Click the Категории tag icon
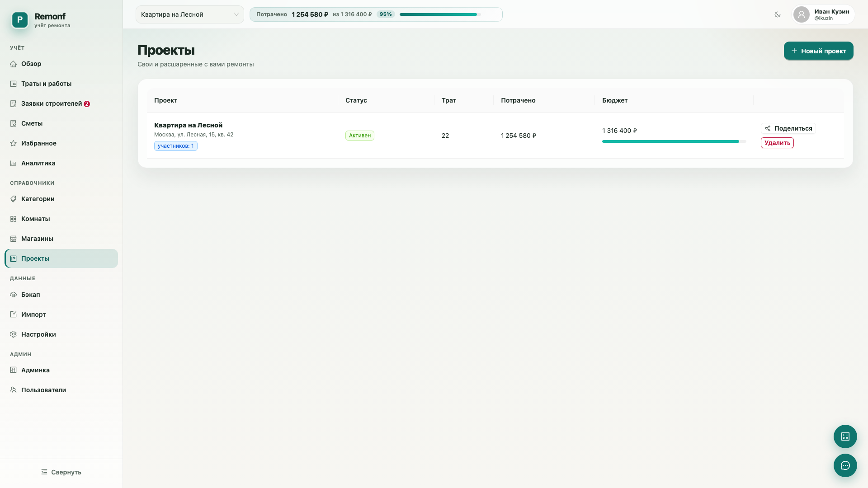 tap(14, 199)
